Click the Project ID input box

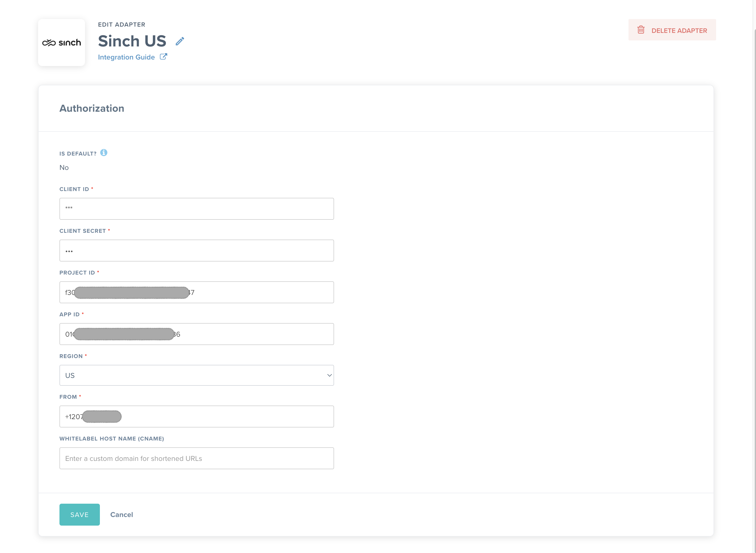coord(261,292)
